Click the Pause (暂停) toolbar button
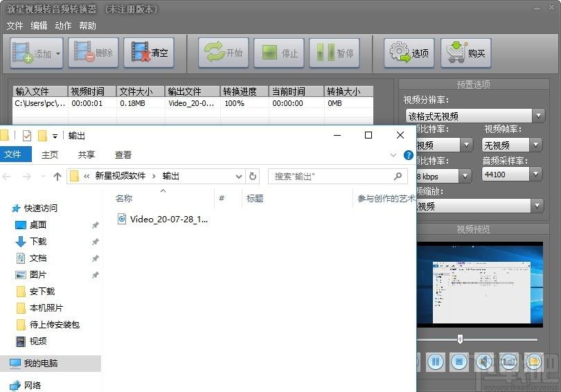Screen dimensions: 561x392 coord(335,53)
